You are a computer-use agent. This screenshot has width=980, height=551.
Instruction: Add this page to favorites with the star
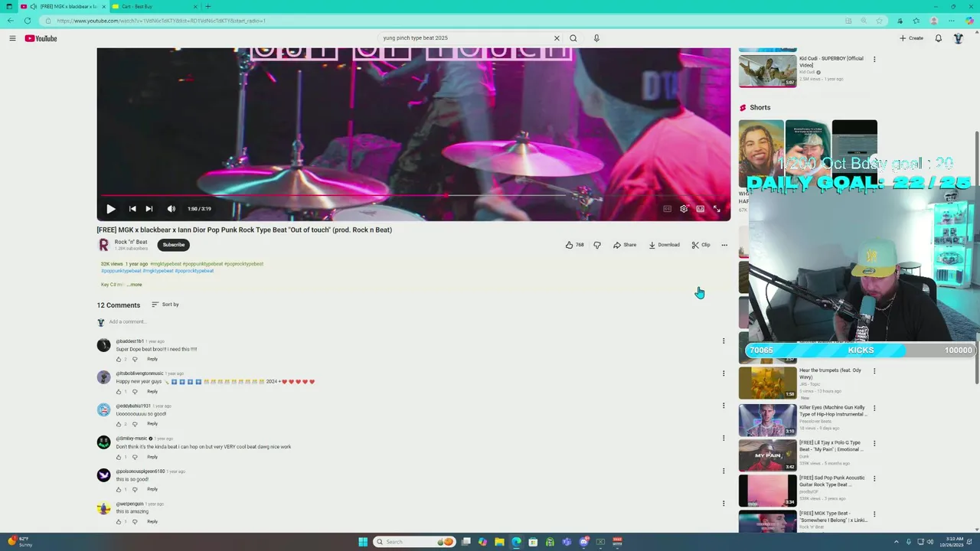point(880,21)
